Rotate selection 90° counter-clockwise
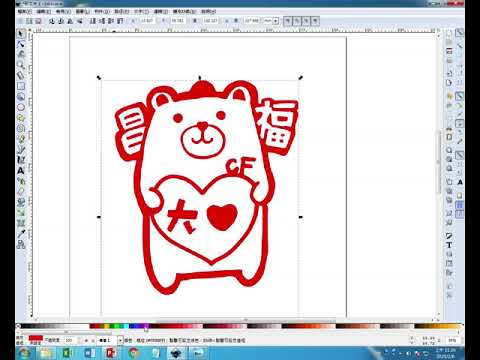Screen dimensions: 480x360 [52, 21]
